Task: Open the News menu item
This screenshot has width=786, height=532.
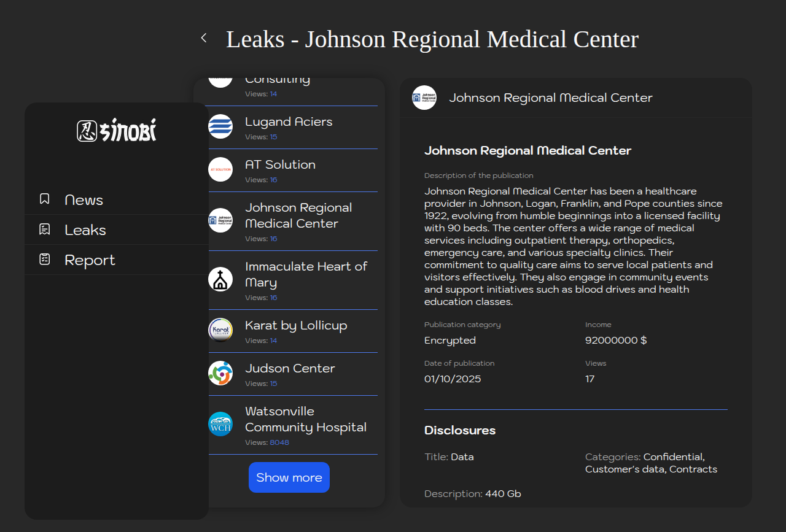Action: [x=84, y=200]
